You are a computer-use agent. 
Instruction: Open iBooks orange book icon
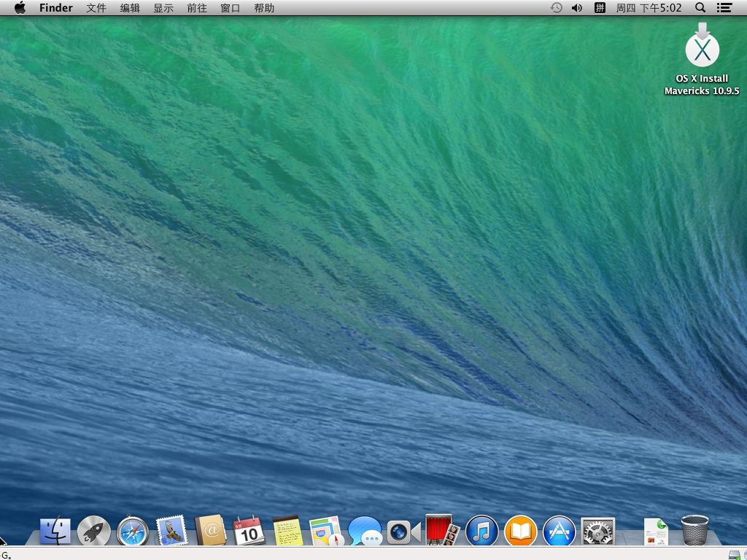[x=520, y=531]
